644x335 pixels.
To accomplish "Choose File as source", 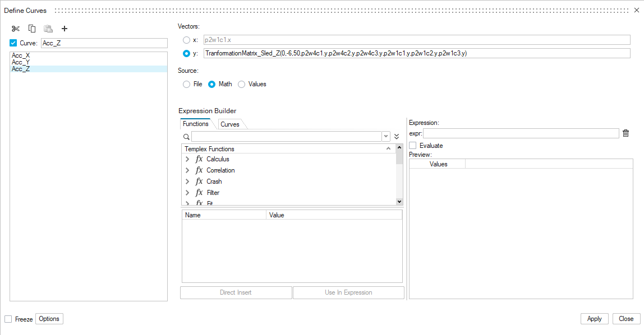I will 186,84.
